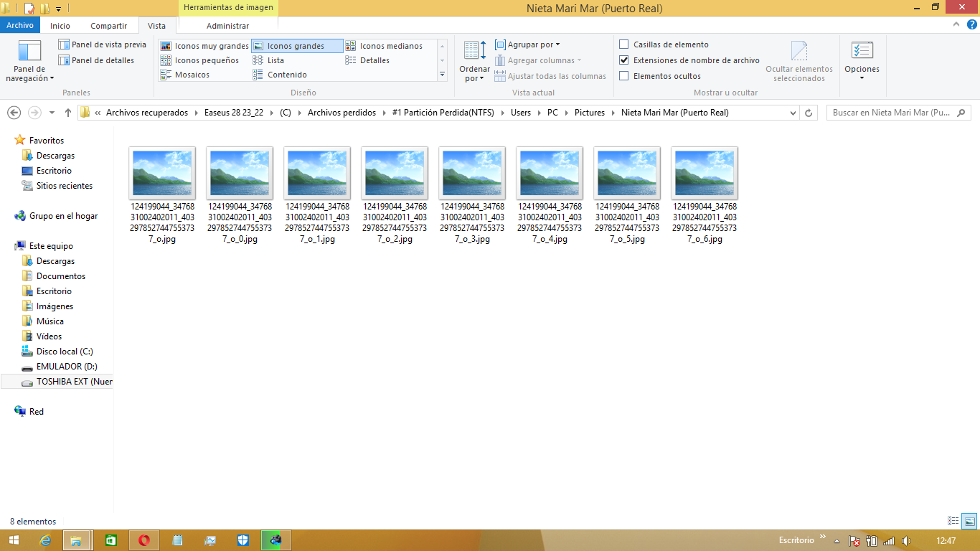
Task: Choose the Iconos grandes layout
Action: [298, 46]
